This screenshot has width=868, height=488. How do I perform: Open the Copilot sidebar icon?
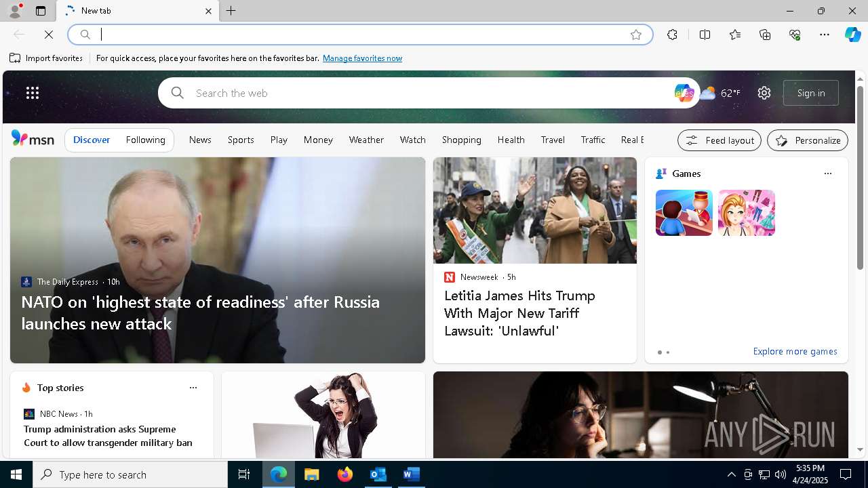coord(852,35)
